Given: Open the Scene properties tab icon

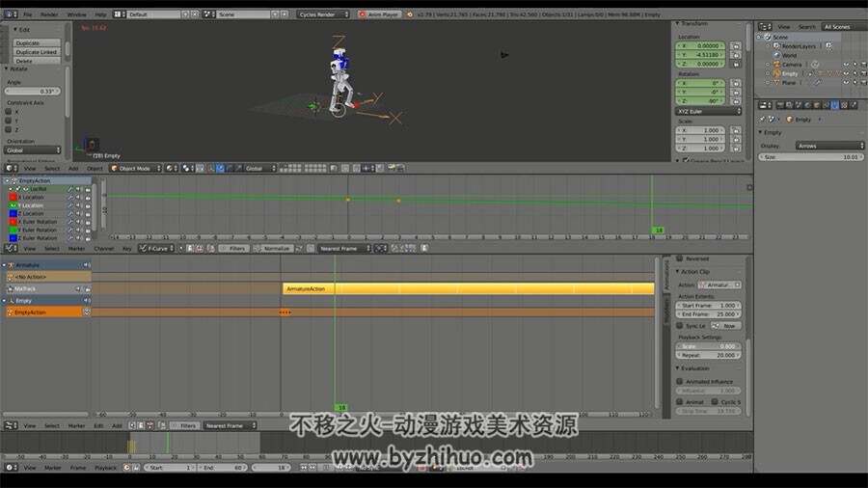Looking at the screenshot, I should click(x=799, y=104).
